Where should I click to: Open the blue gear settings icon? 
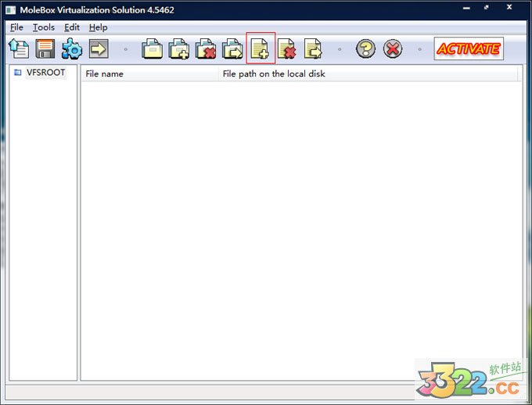(x=72, y=48)
